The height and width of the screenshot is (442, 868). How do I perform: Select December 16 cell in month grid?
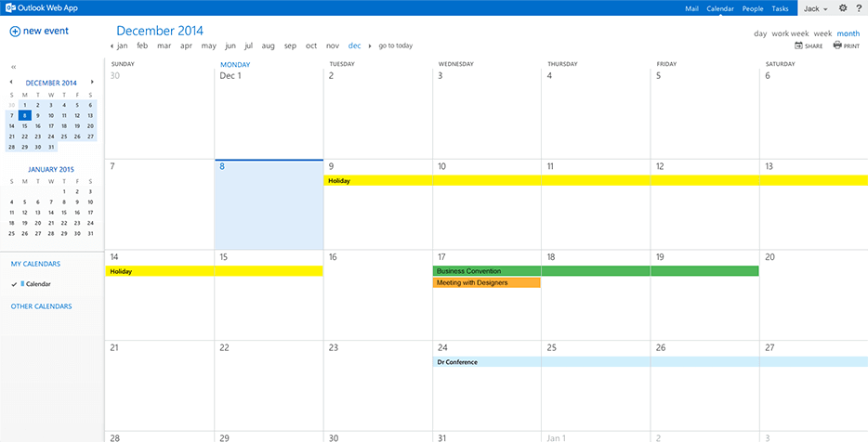tap(377, 295)
